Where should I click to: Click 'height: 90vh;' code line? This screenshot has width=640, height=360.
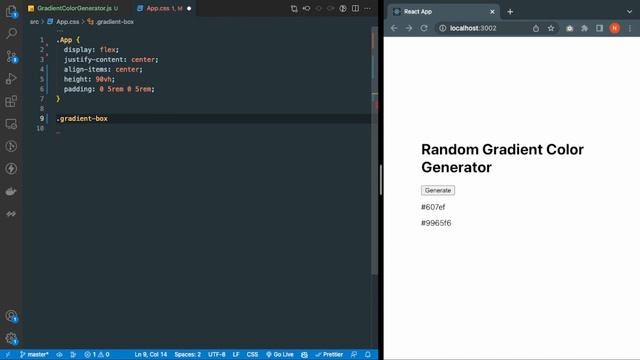pyautogui.click(x=89, y=79)
